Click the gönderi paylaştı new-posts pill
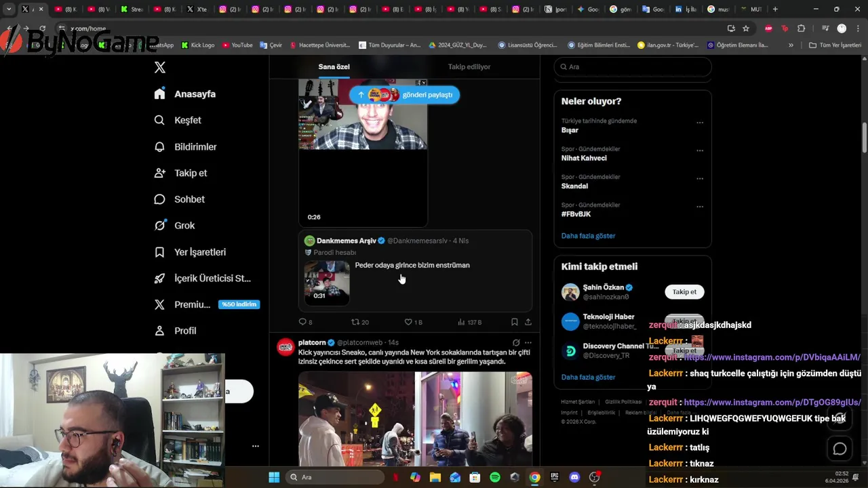 click(405, 95)
